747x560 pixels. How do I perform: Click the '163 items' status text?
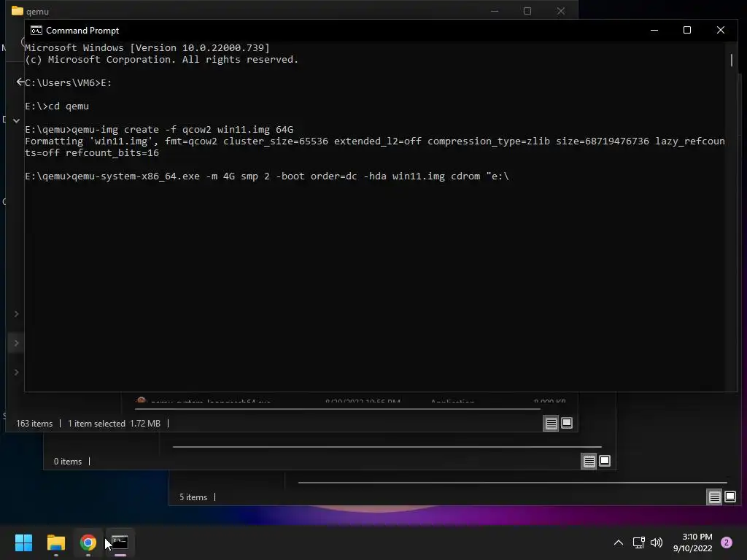click(34, 424)
